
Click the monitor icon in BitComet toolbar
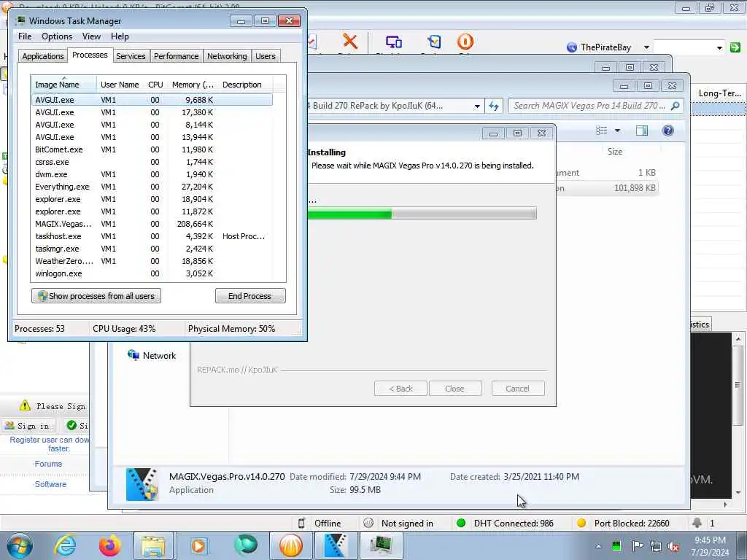pos(393,42)
